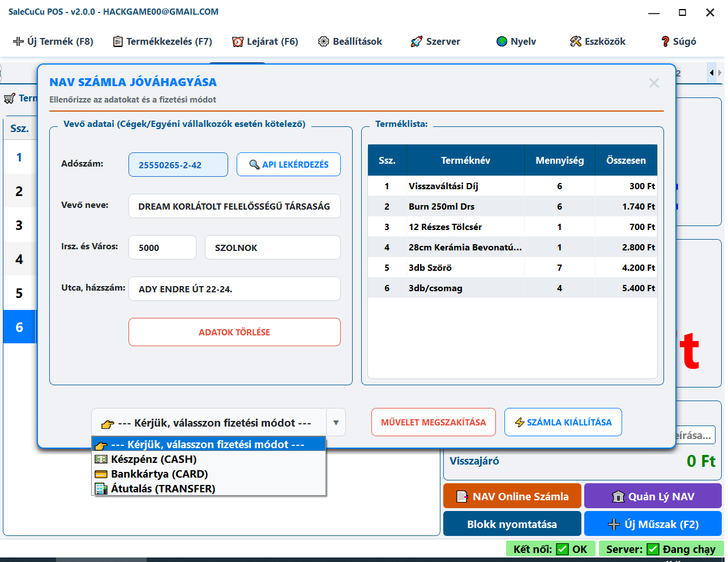Click the ADATOK TÖRLÉSE button
Screen dimensions: 728x562
tap(234, 332)
